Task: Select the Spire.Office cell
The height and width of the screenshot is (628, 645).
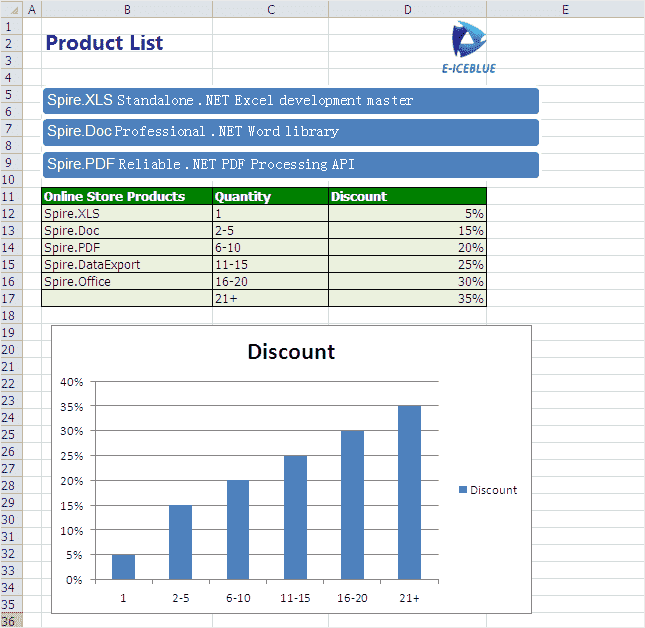Action: pyautogui.click(x=127, y=281)
